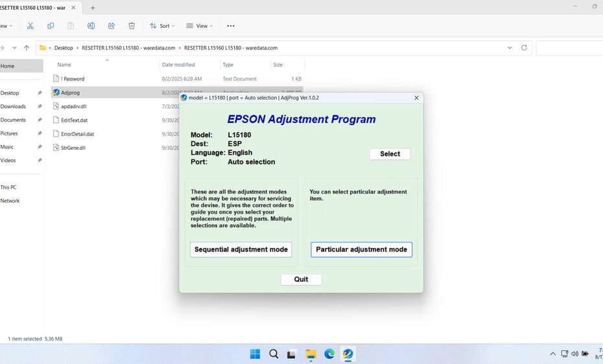Click the Select button in AdjProg
The width and height of the screenshot is (603, 364).
[390, 154]
